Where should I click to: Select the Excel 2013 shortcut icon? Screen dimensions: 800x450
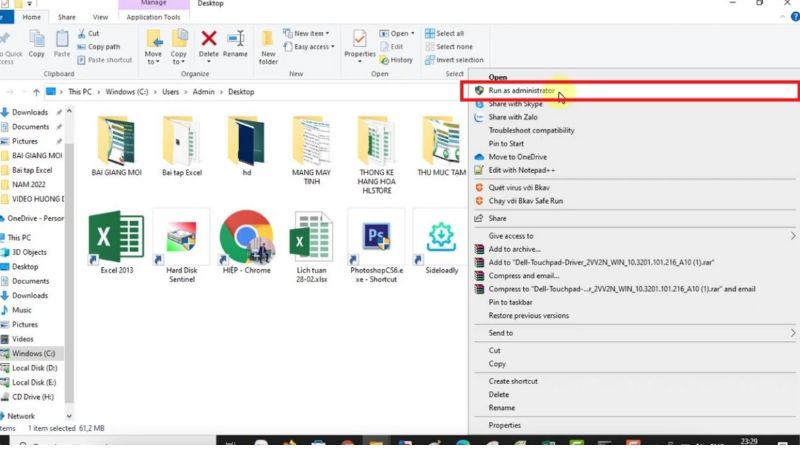point(116,236)
